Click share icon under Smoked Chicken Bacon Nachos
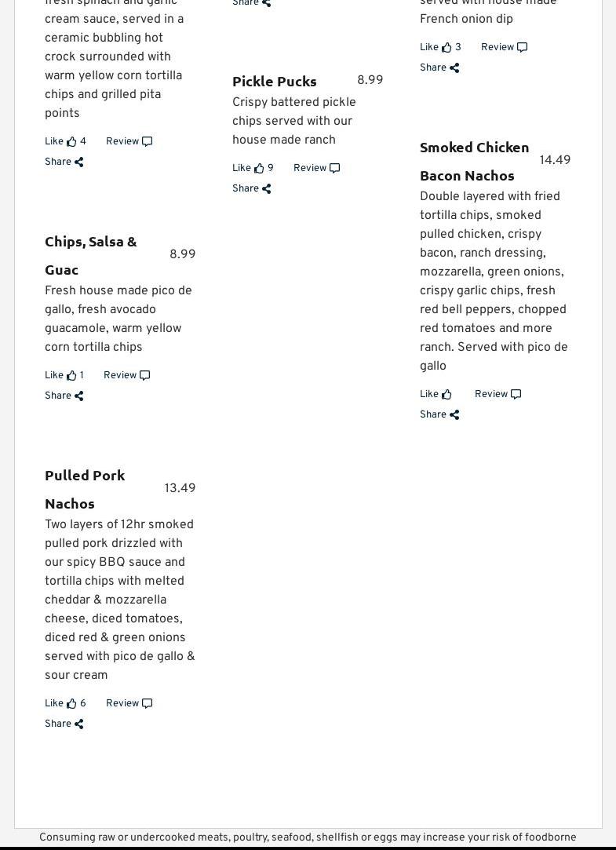The height and width of the screenshot is (850, 616). pos(454,415)
